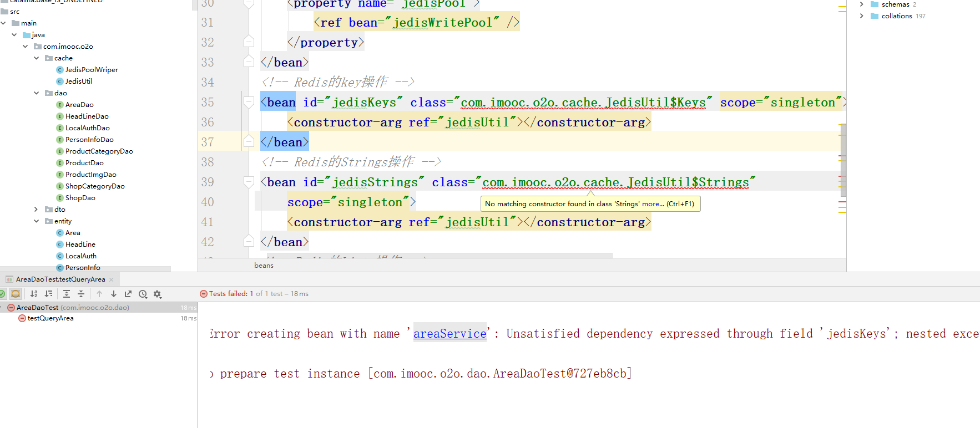Collapse the java source folder
The height and width of the screenshot is (428, 980).
click(14, 35)
